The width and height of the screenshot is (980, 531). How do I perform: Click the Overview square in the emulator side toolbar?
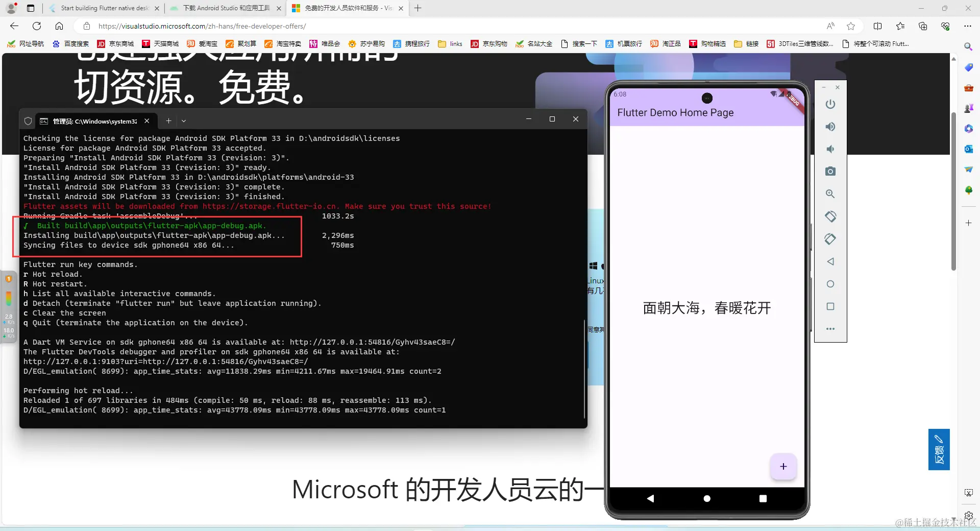coord(830,306)
